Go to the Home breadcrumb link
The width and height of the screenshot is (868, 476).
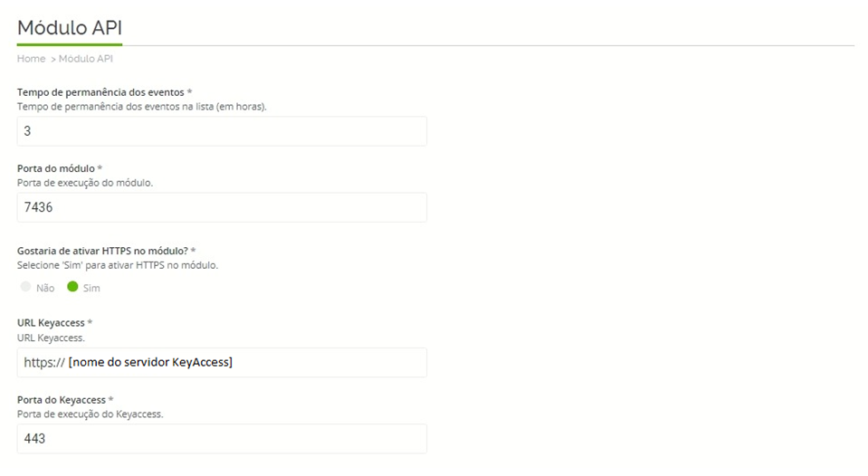(31, 59)
